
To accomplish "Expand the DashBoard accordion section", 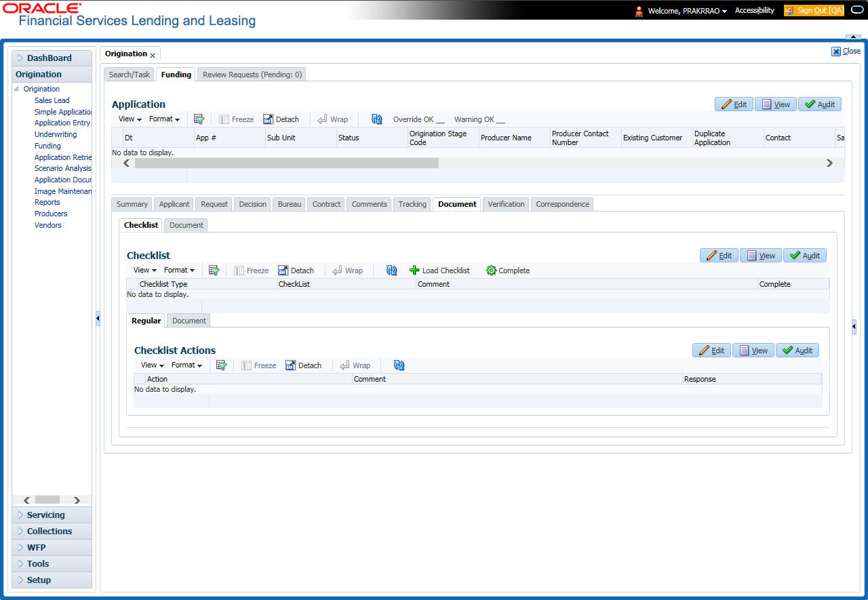I will click(x=52, y=58).
